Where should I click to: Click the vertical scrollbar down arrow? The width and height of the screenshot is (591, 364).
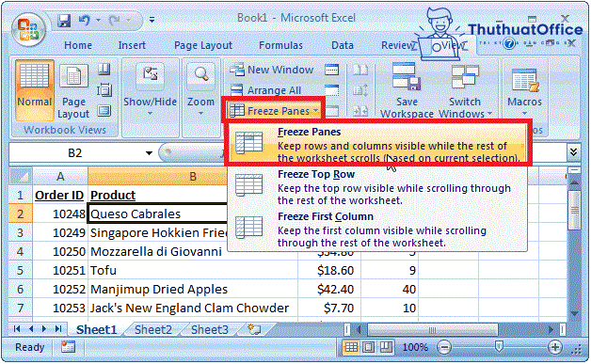pos(574,313)
